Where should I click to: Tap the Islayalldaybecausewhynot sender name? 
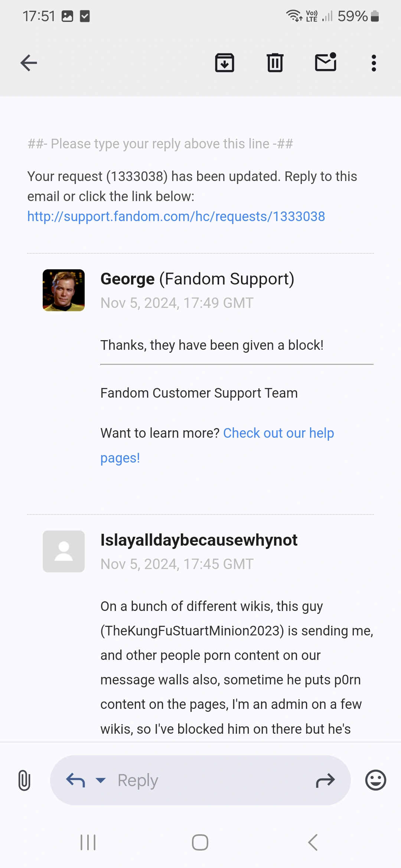point(199,540)
